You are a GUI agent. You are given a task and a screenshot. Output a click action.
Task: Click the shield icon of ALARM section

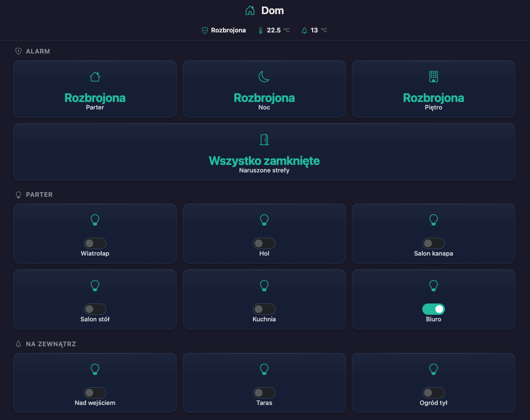(19, 51)
